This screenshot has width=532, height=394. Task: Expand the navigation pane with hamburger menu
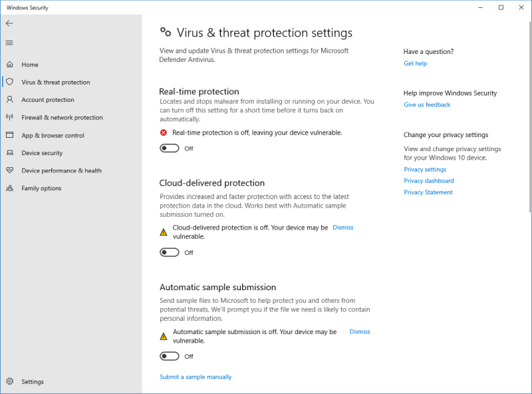click(x=9, y=43)
